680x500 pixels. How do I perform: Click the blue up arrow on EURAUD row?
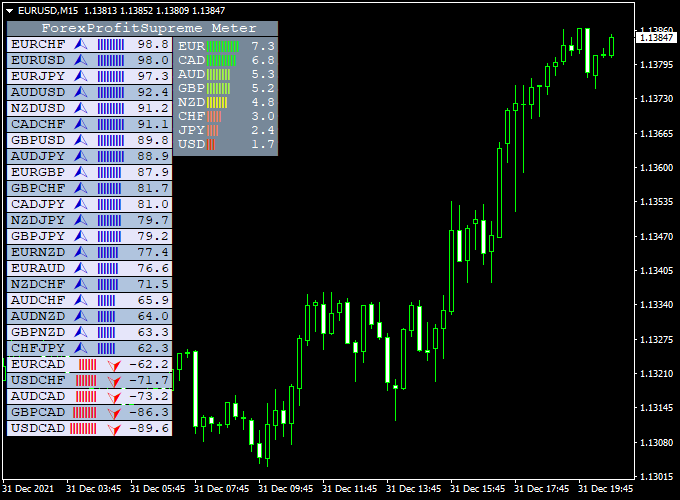[x=81, y=268]
